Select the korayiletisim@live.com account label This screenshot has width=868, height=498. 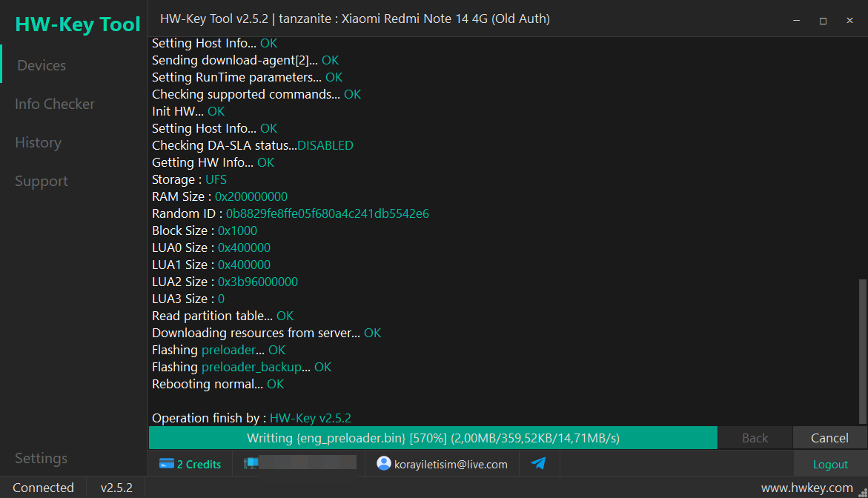(x=451, y=465)
